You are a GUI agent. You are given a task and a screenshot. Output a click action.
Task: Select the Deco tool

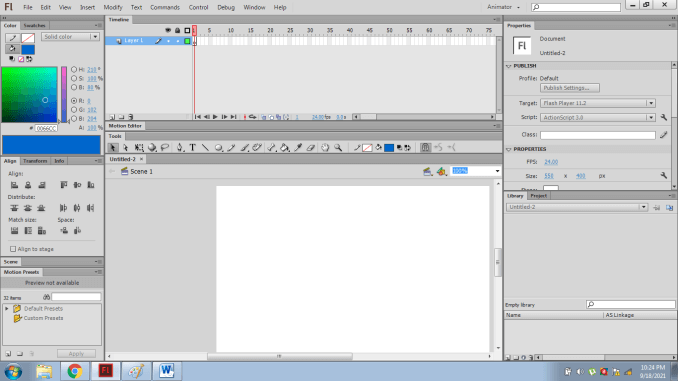coord(257,148)
